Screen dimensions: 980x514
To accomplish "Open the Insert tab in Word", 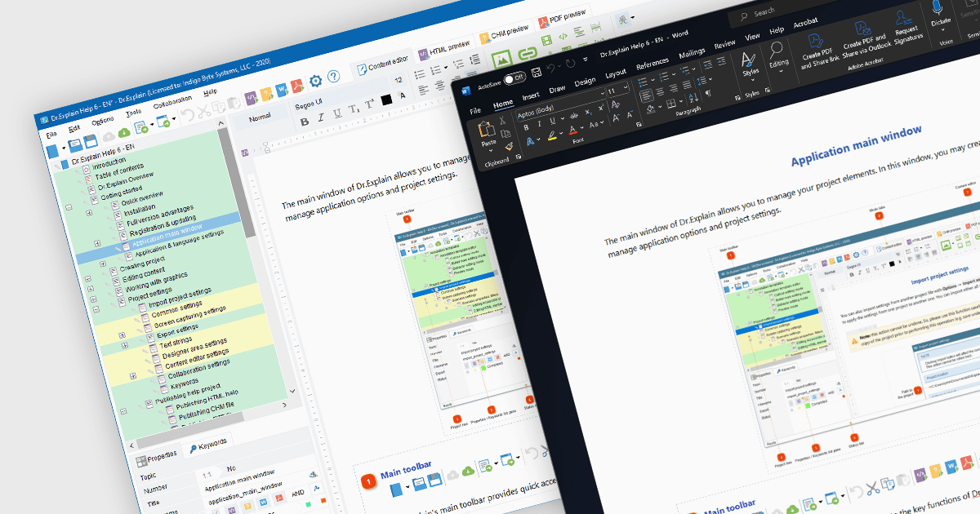I will [531, 96].
